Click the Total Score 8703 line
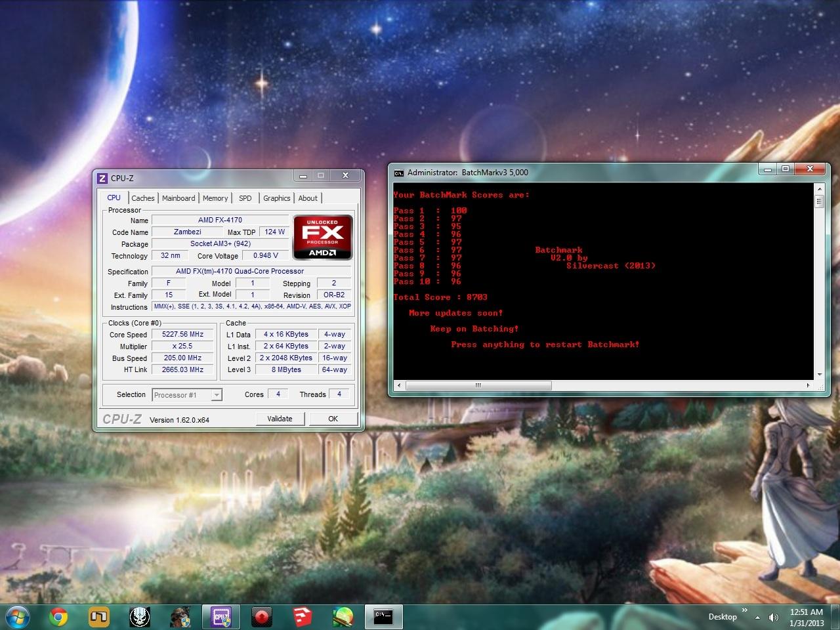Image resolution: width=840 pixels, height=630 pixels. (x=440, y=297)
